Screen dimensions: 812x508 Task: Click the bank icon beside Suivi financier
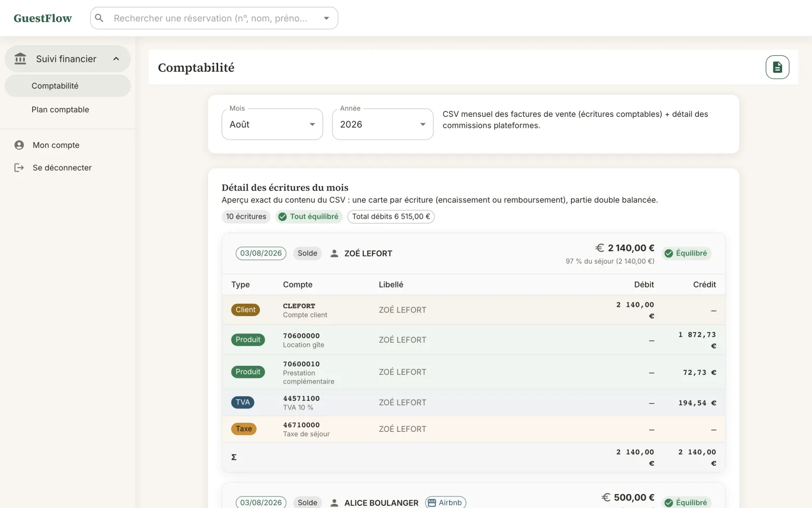point(20,59)
